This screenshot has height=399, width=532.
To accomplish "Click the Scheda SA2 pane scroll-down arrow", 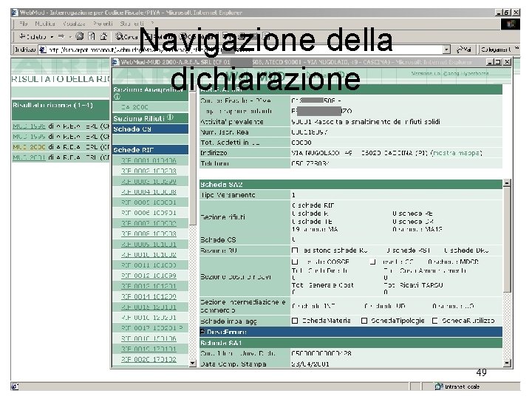I will point(507,363).
